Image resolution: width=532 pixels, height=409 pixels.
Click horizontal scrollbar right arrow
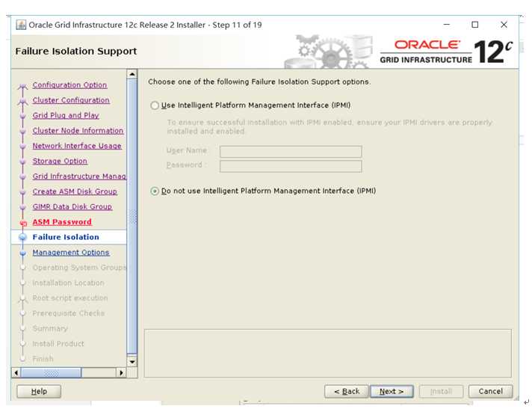[121, 372]
